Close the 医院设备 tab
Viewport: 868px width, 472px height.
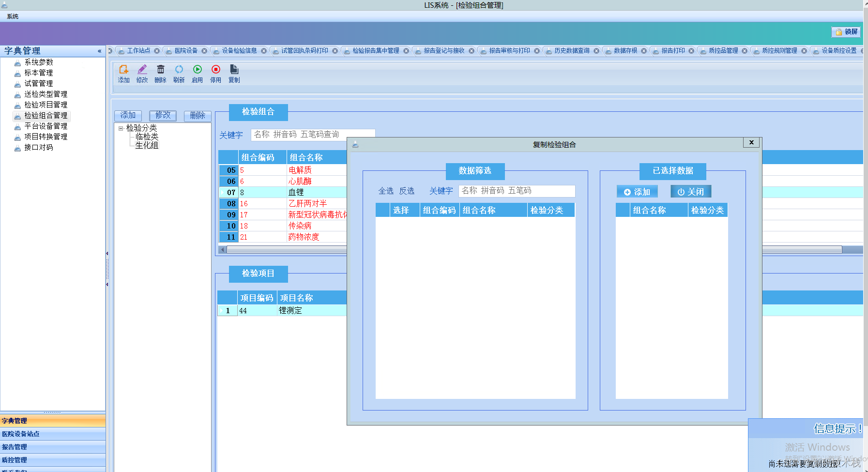[204, 51]
